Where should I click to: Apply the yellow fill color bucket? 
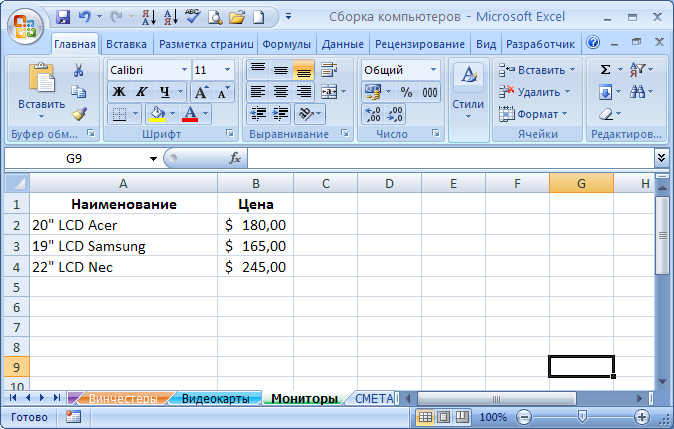click(x=157, y=114)
